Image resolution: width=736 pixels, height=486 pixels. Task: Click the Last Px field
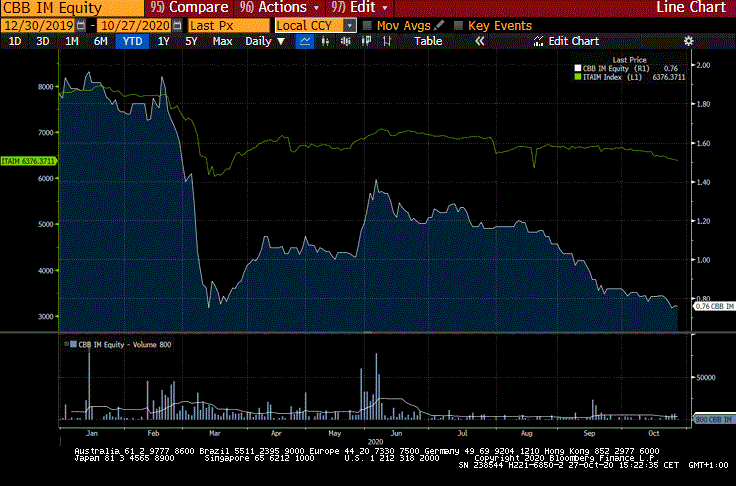click(x=229, y=25)
